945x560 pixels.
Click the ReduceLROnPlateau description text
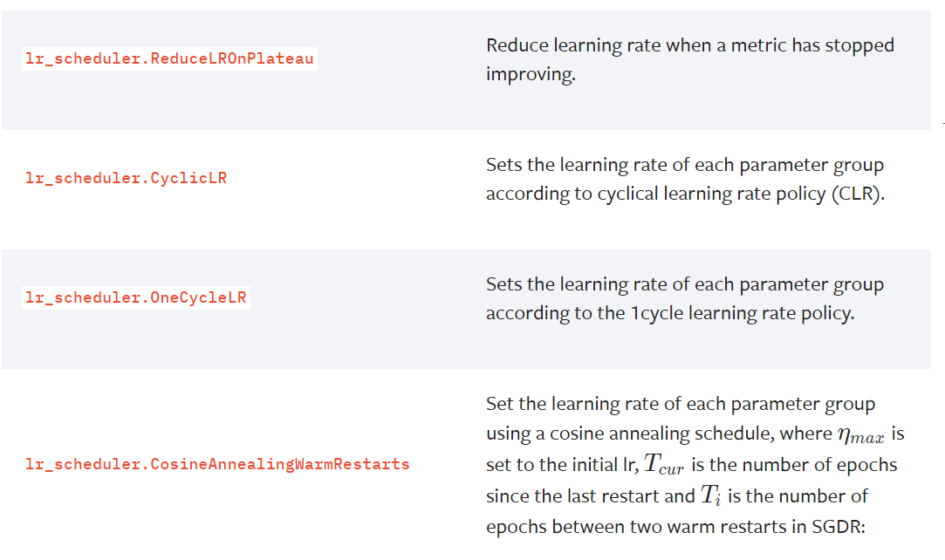coord(690,59)
